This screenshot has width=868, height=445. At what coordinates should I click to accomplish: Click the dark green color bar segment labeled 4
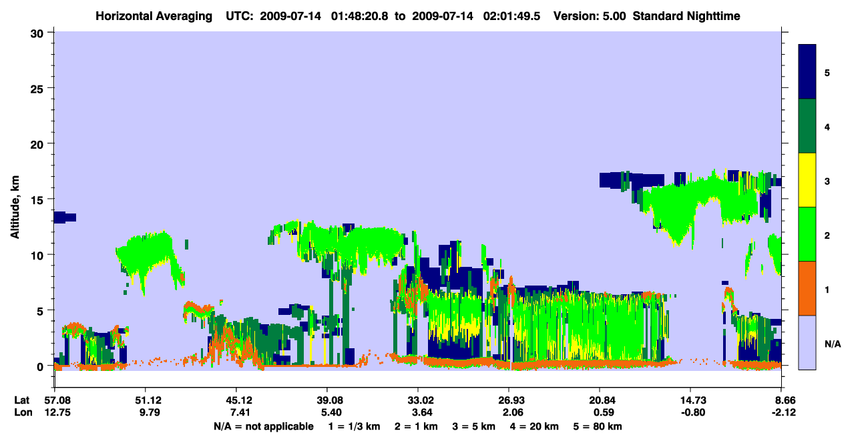tap(807, 126)
